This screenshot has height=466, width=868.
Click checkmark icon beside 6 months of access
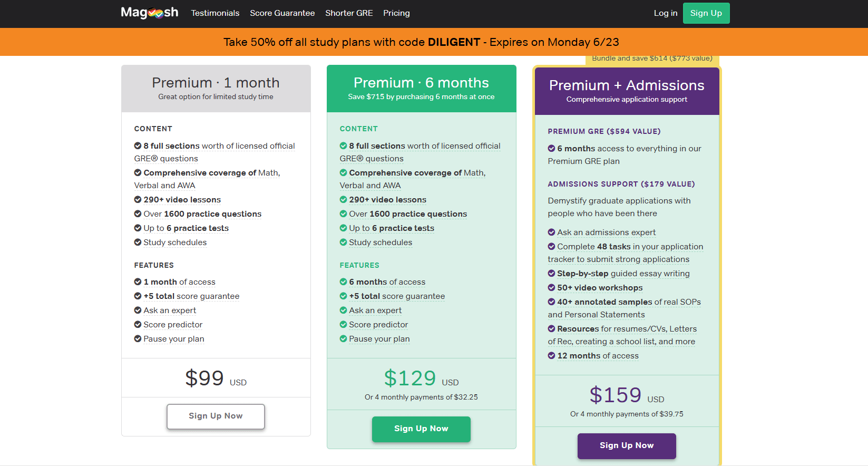(x=343, y=282)
